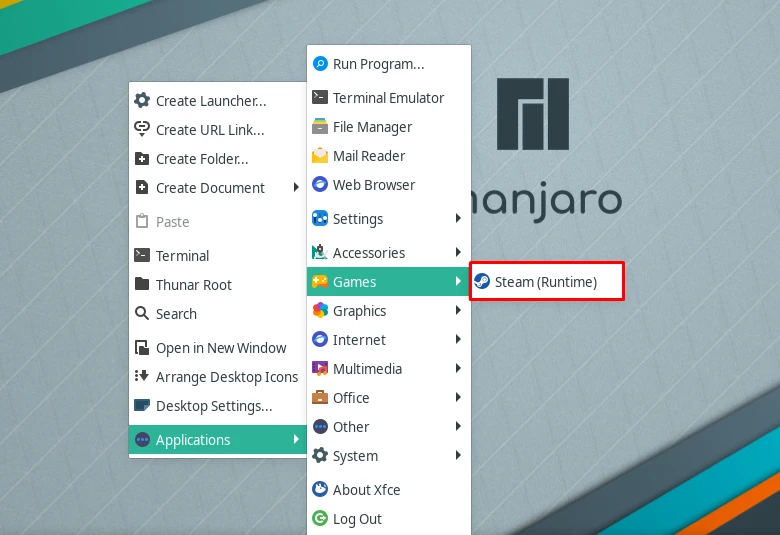Screen dimensions: 780x535
Task: Click the Accessories category icon
Action: point(320,252)
